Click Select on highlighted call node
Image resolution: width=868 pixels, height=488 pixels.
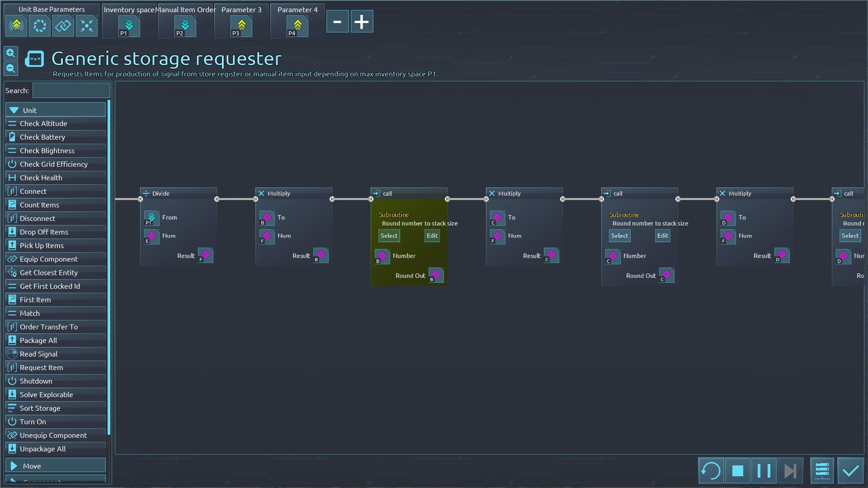point(389,235)
